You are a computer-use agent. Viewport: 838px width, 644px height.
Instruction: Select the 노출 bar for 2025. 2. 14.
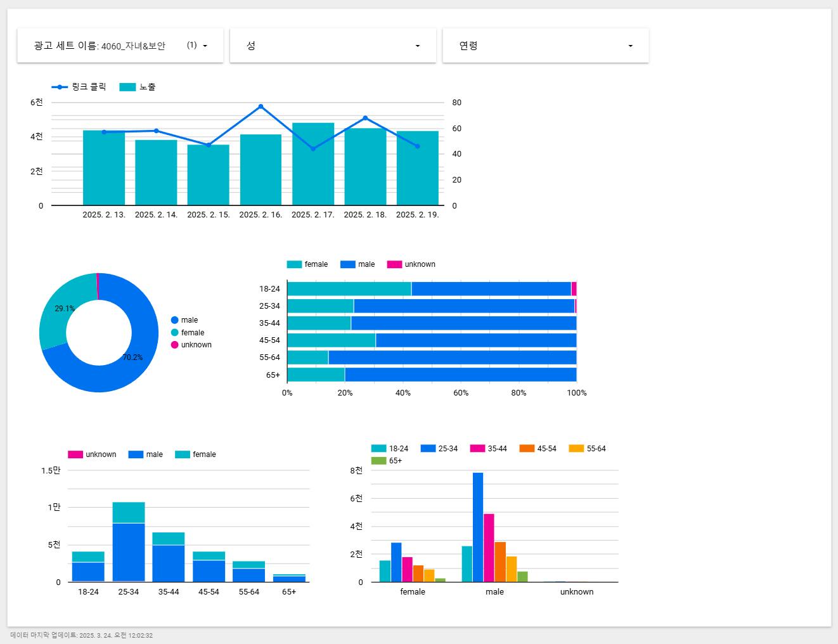[156, 172]
